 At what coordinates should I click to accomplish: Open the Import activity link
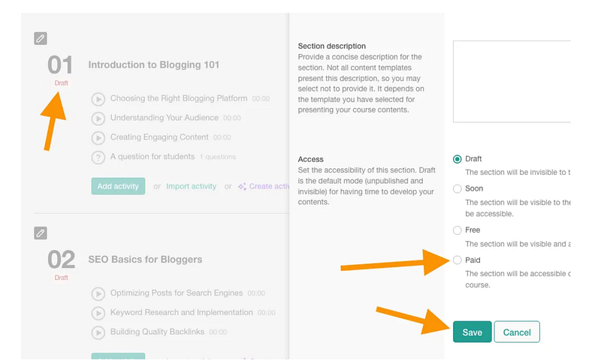(x=192, y=186)
